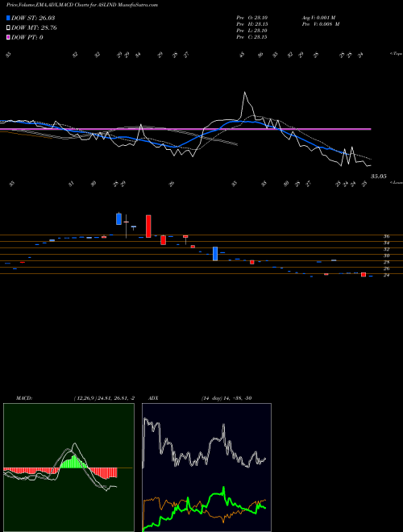
Task: Click the 32 axis label on the candlestick chart
Action: (x=386, y=249)
